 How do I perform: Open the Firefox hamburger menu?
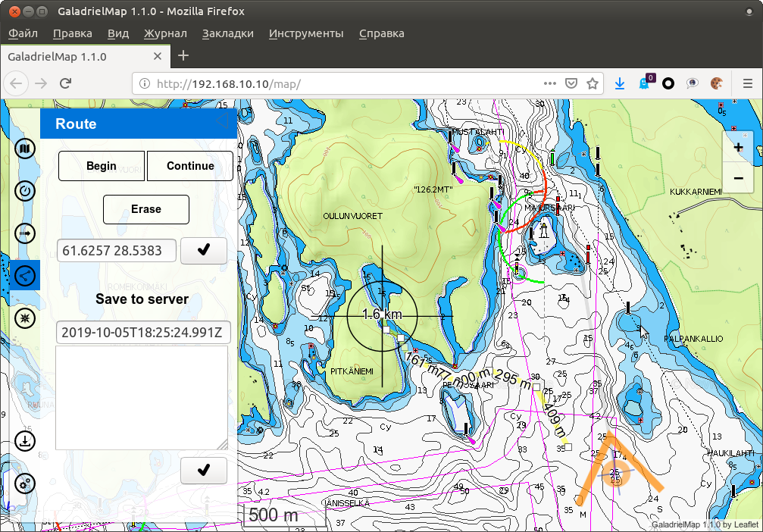(748, 83)
